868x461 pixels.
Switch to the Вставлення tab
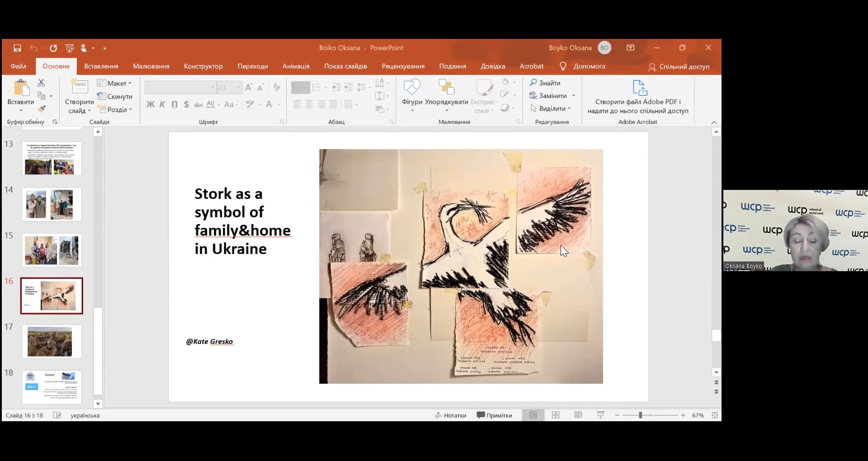point(101,66)
